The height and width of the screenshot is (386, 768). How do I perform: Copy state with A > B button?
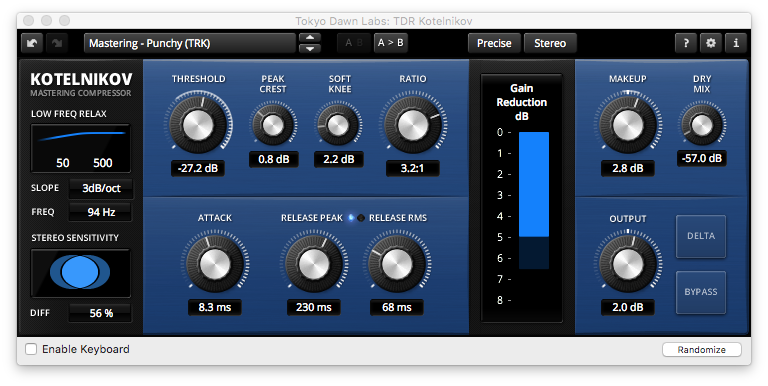pos(390,43)
